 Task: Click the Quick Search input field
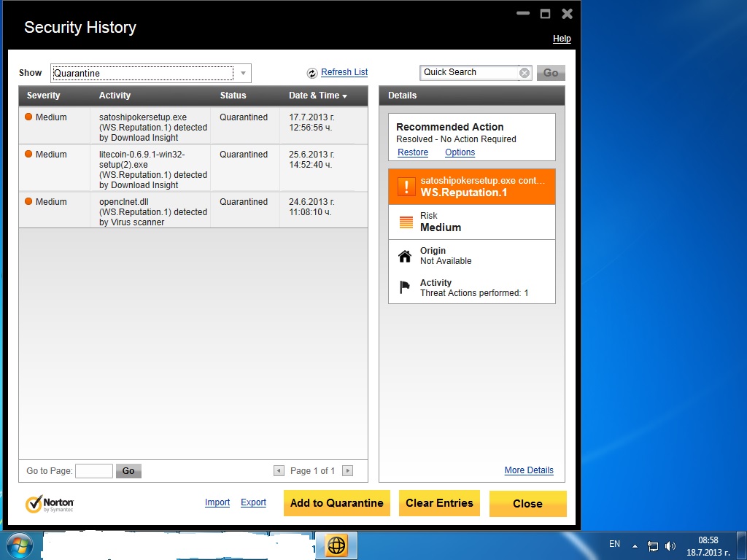click(469, 72)
